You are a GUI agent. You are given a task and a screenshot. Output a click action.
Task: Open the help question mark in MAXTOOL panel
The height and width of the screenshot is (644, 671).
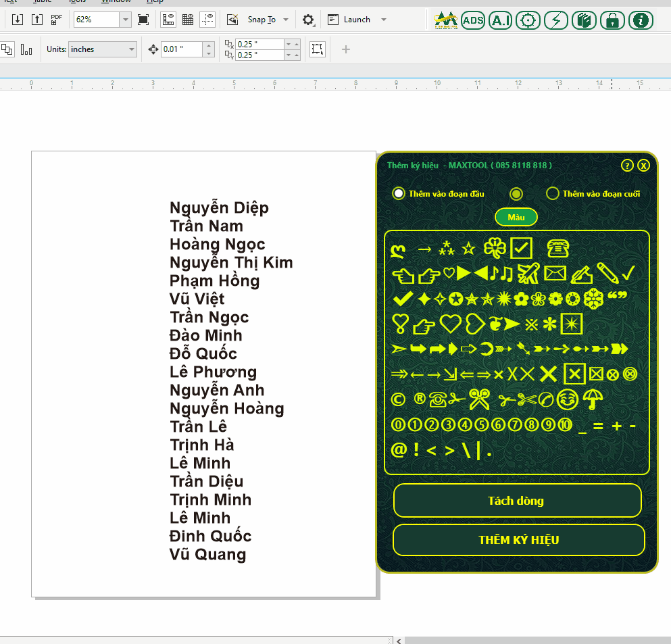click(626, 166)
